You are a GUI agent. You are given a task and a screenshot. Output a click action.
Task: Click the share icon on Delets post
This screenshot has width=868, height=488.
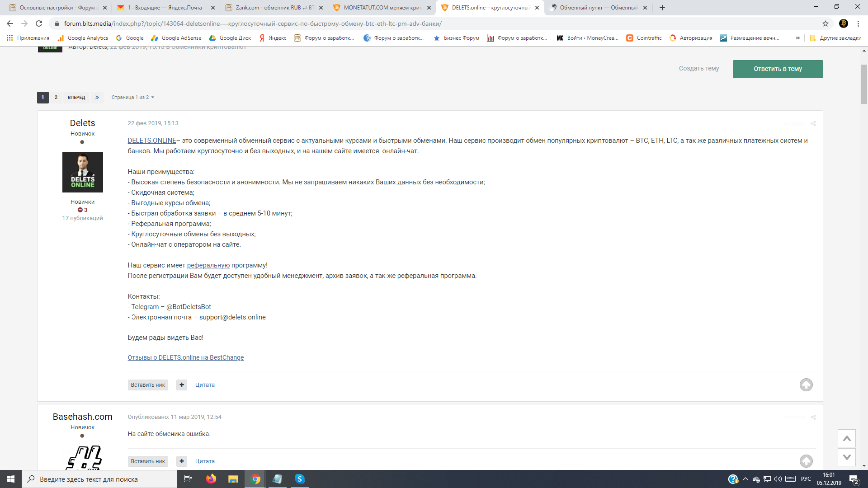pos(813,124)
